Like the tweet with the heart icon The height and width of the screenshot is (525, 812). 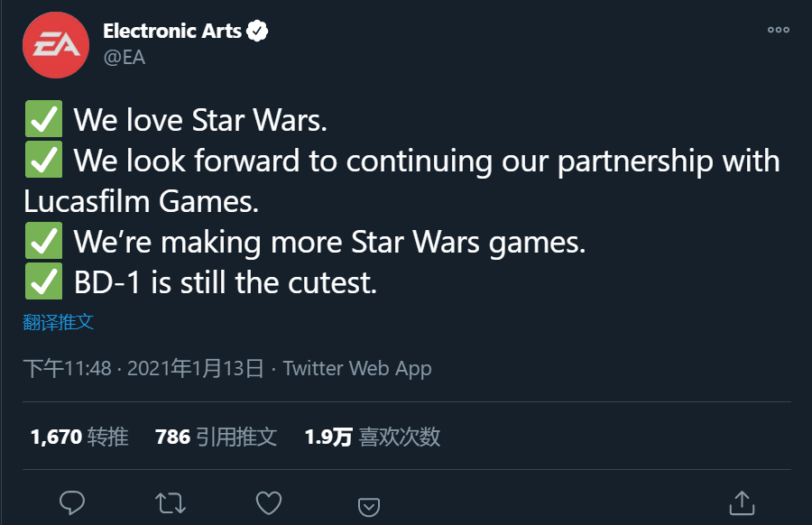click(268, 502)
